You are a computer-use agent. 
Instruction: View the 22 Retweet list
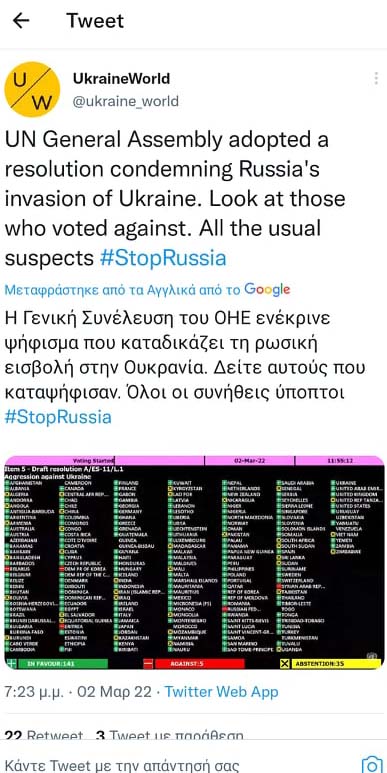(x=44, y=737)
